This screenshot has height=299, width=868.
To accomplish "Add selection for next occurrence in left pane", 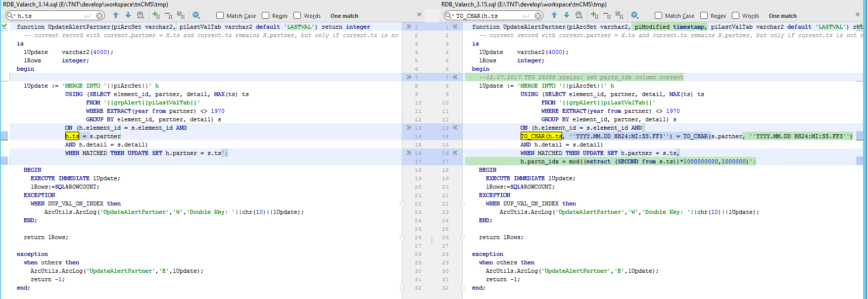I will tap(156, 15).
